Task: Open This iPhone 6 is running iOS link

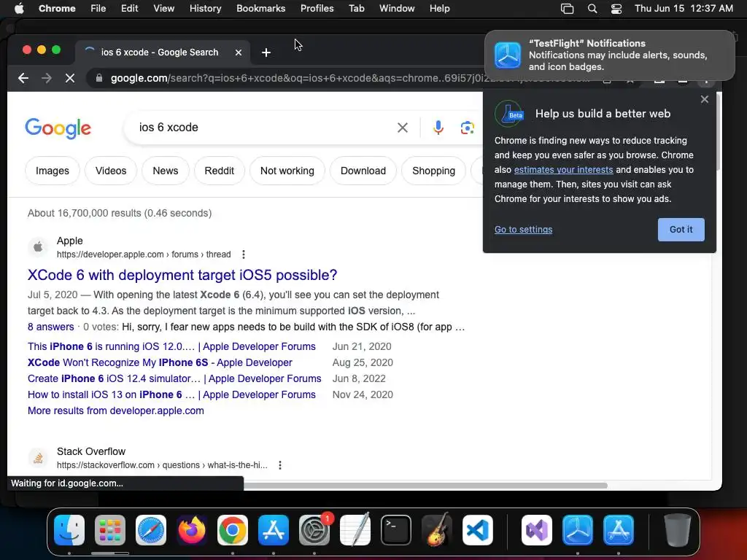Action: [x=171, y=346]
